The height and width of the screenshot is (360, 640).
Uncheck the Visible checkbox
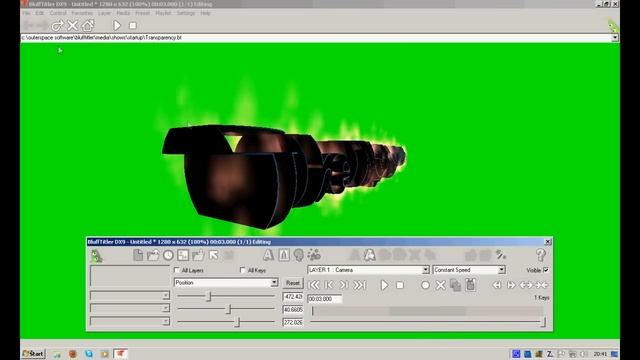546,270
